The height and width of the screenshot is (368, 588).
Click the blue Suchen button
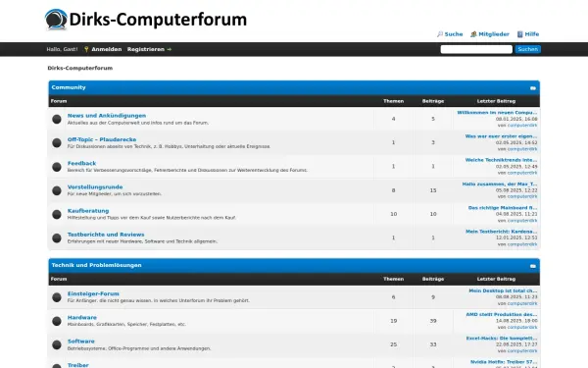[527, 49]
